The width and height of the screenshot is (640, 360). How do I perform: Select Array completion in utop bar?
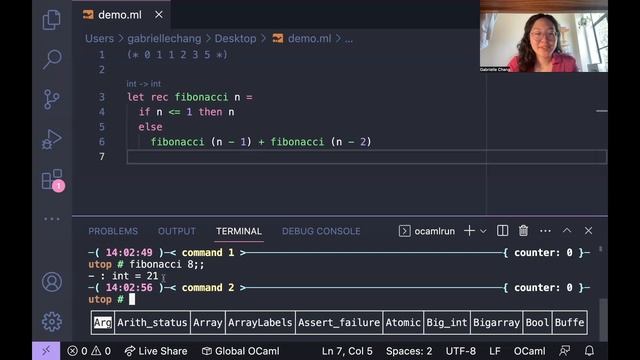pyautogui.click(x=208, y=322)
